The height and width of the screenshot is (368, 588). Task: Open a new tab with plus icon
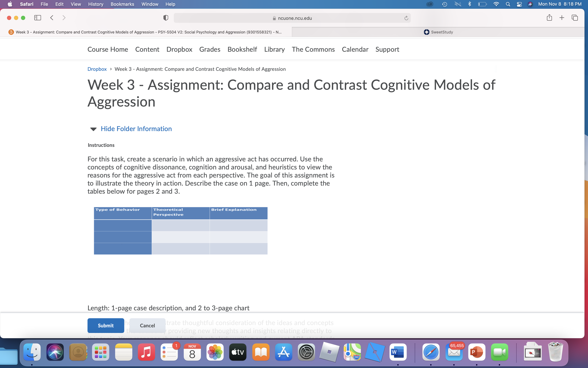point(562,18)
